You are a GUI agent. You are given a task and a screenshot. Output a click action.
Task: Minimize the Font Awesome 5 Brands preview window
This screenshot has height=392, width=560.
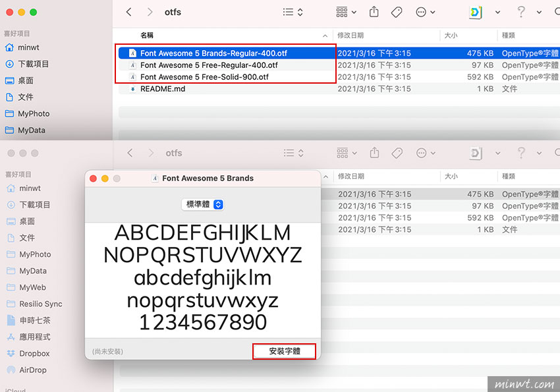105,179
